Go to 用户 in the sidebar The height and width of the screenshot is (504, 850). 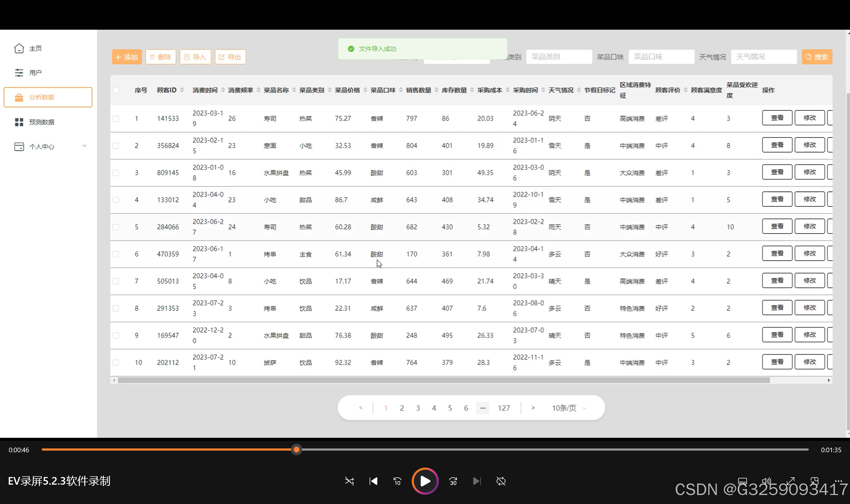click(35, 73)
